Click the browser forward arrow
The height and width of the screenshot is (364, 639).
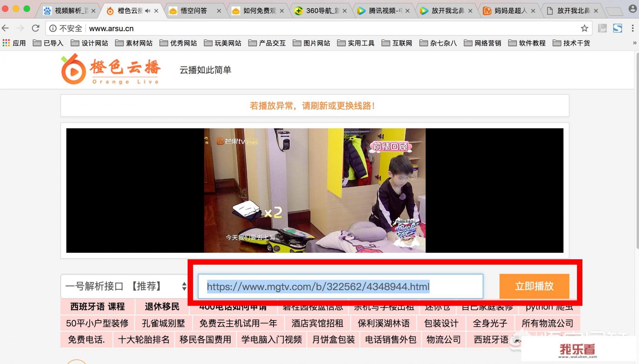20,28
